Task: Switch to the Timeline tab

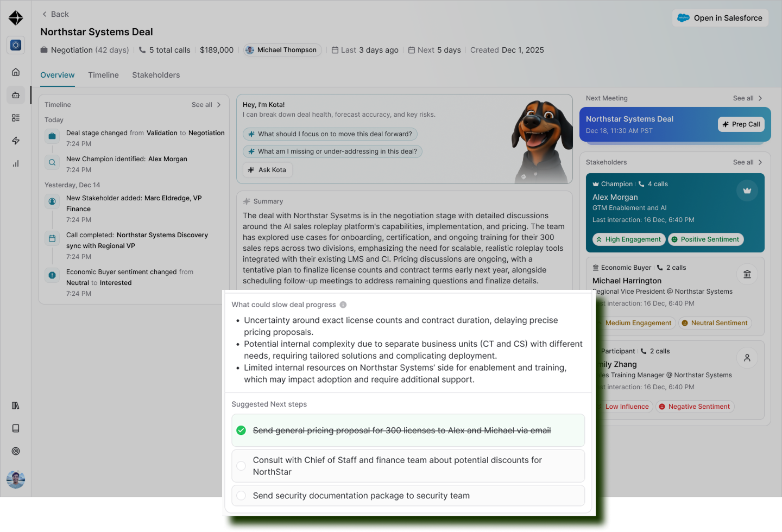Action: tap(103, 75)
